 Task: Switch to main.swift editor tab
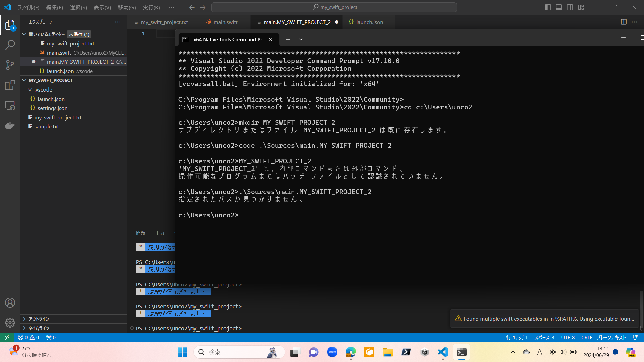225,22
